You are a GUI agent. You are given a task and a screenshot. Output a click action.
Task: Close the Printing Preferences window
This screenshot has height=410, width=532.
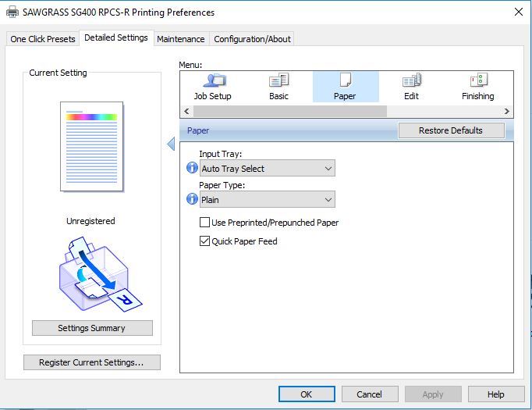(519, 12)
